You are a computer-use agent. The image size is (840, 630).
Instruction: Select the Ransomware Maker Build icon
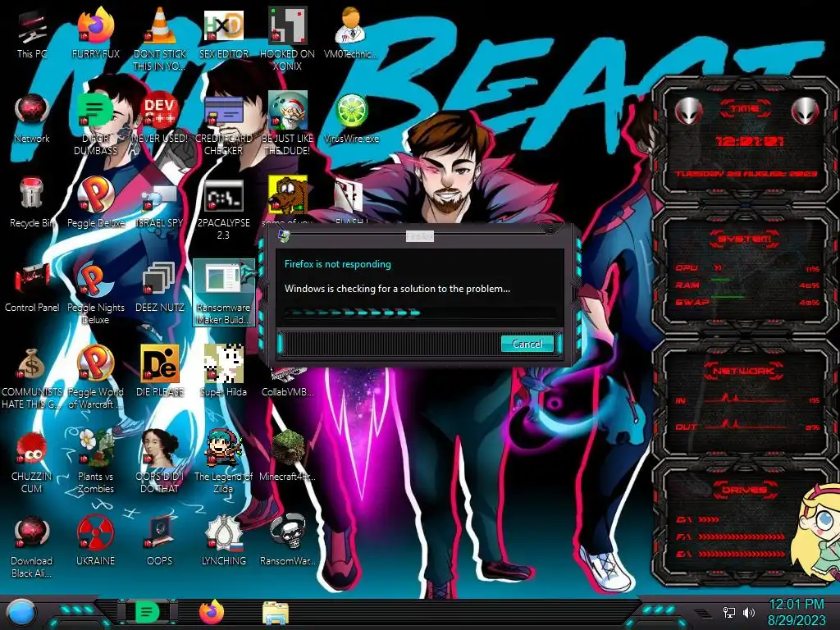point(223,293)
